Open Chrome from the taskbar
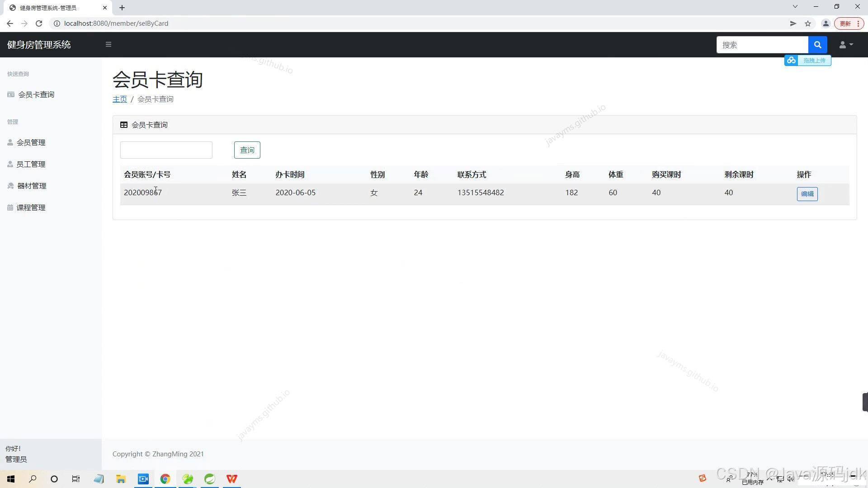 (x=165, y=479)
